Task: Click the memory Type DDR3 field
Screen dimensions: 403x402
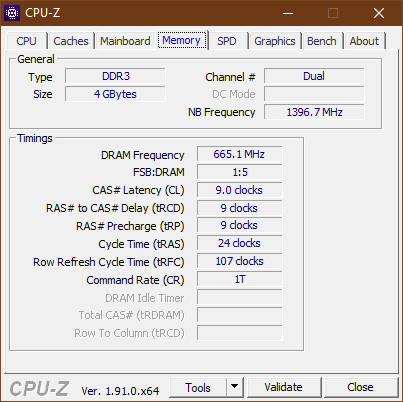Action: click(115, 76)
